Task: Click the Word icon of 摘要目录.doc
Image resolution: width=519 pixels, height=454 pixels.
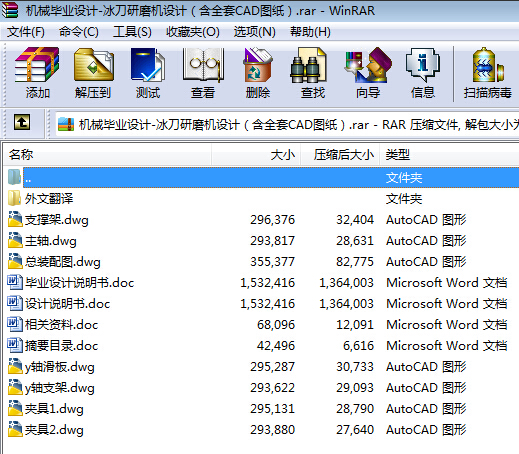Action: tap(15, 345)
